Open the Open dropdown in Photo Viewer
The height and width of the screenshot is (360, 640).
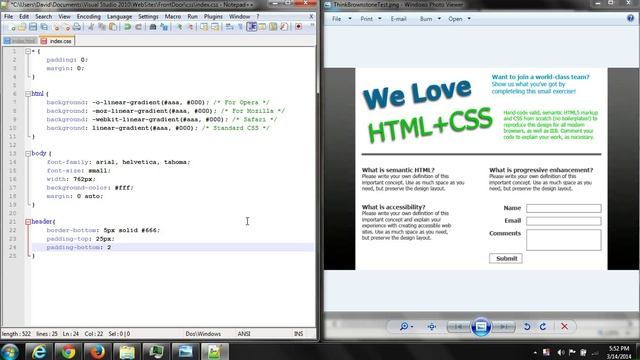pos(460,19)
